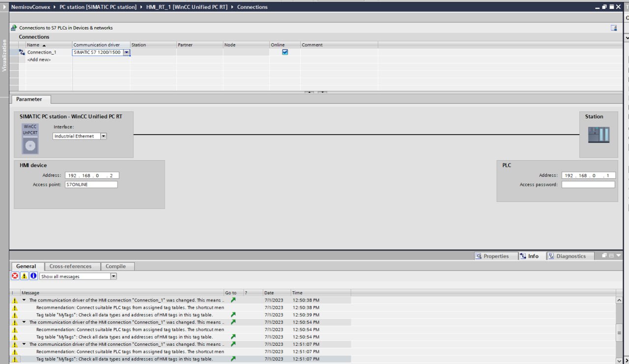Click the Station PLC rack icon
629x364 pixels.
(x=599, y=135)
